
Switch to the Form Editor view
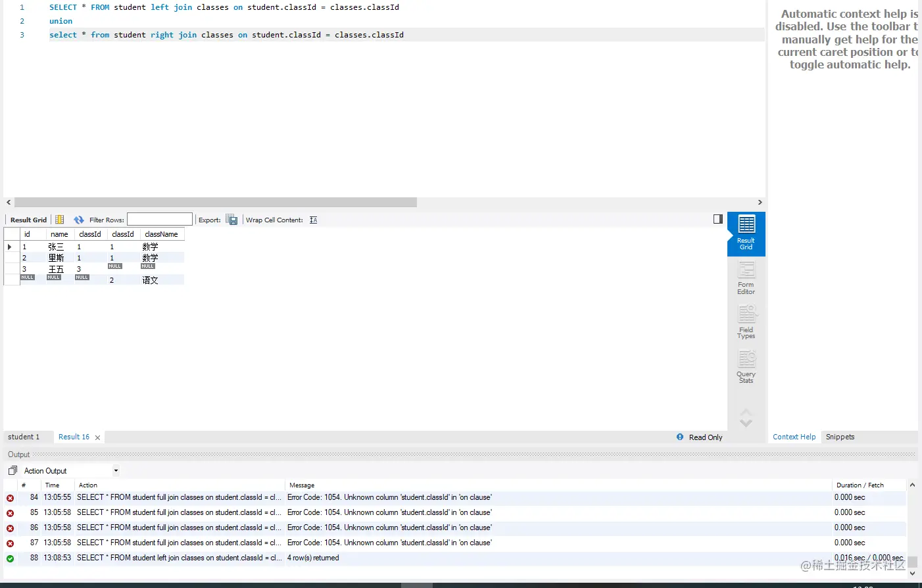coord(746,278)
